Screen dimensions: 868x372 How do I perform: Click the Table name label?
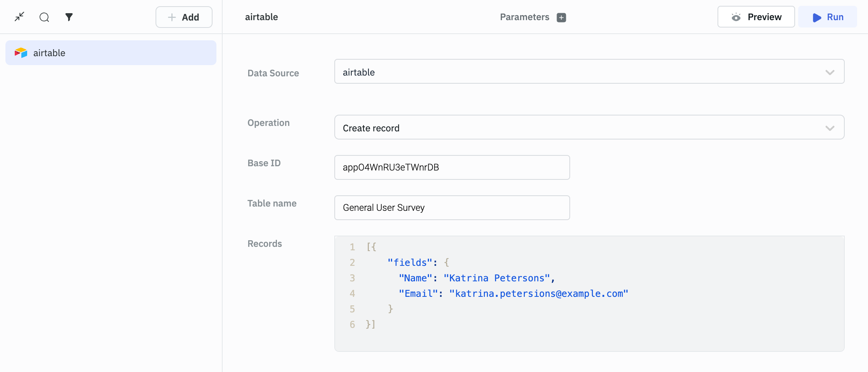272,203
